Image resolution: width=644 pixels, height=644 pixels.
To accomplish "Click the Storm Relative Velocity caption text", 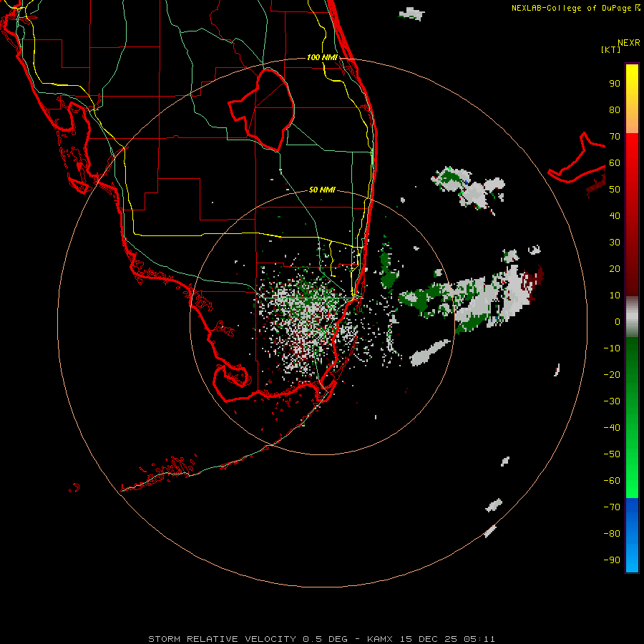I will pyautogui.click(x=321, y=639).
